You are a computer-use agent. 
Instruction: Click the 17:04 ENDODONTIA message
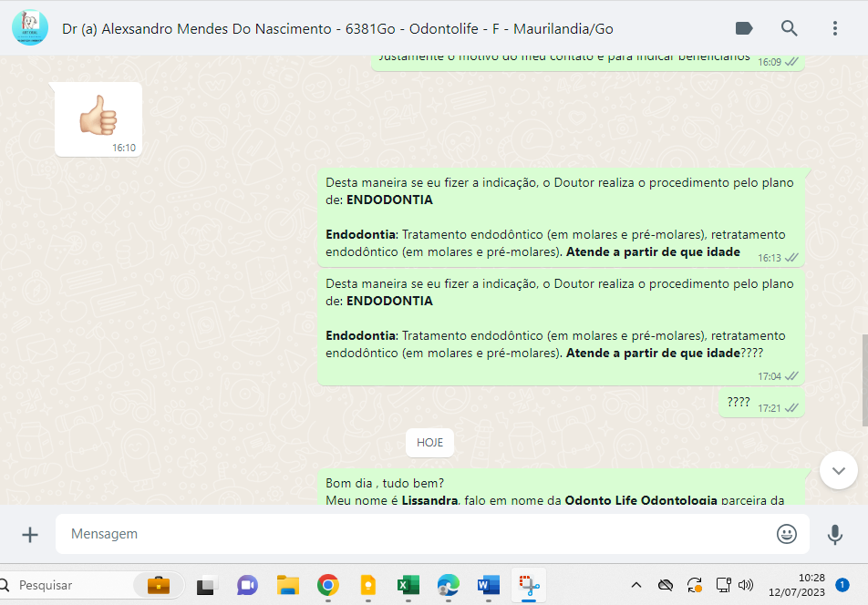tap(561, 327)
